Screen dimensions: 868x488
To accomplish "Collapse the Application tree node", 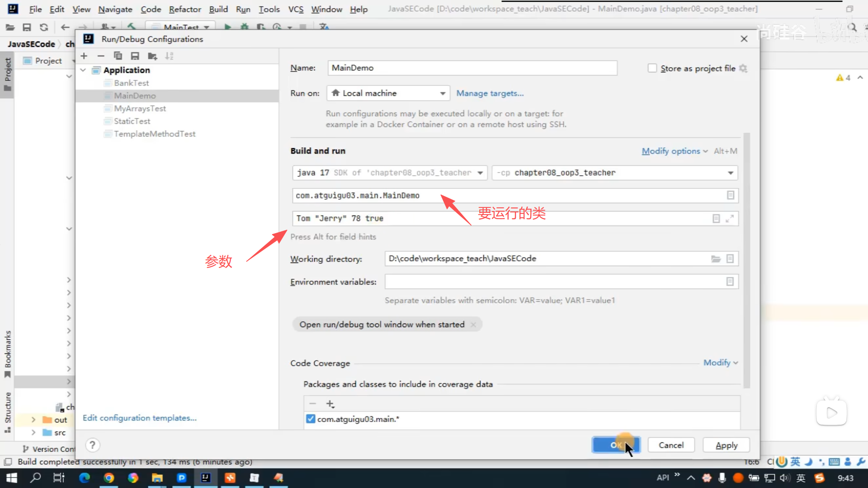I will click(x=83, y=70).
